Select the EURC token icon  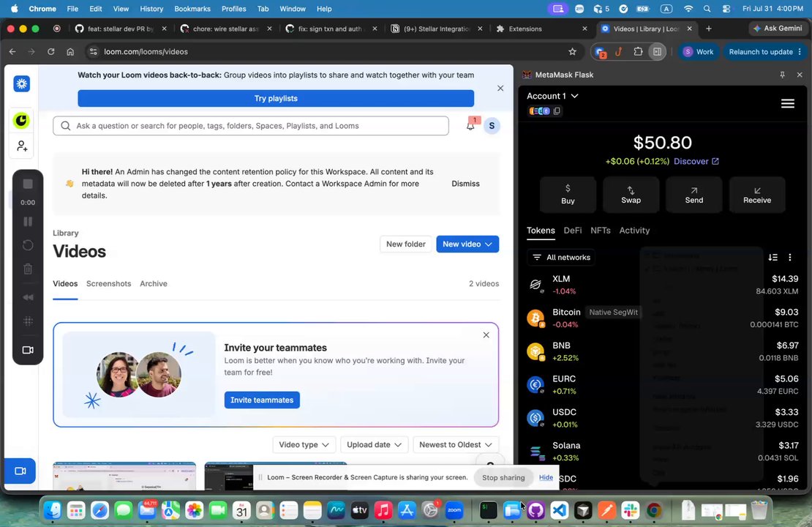535,385
